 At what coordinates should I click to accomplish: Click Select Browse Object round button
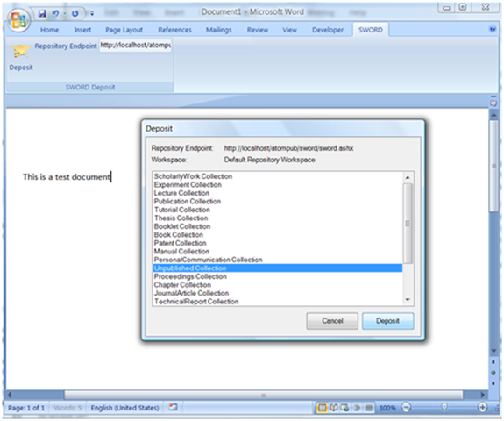pyautogui.click(x=493, y=372)
